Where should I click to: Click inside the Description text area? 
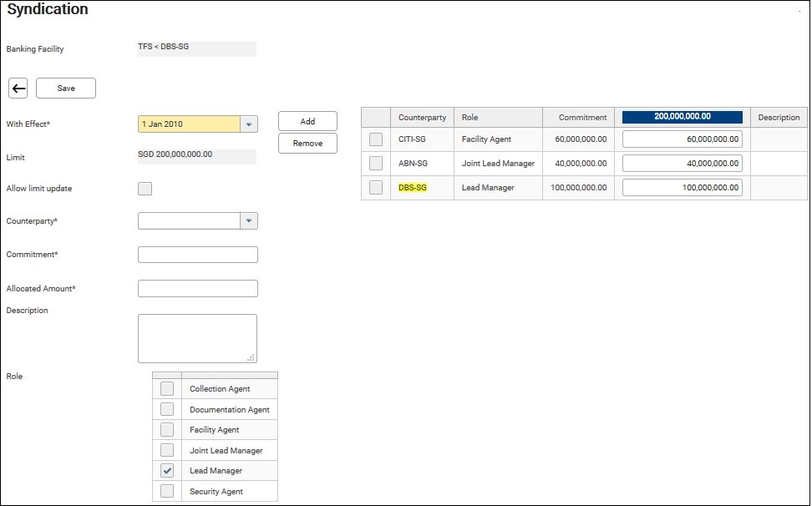coord(197,338)
